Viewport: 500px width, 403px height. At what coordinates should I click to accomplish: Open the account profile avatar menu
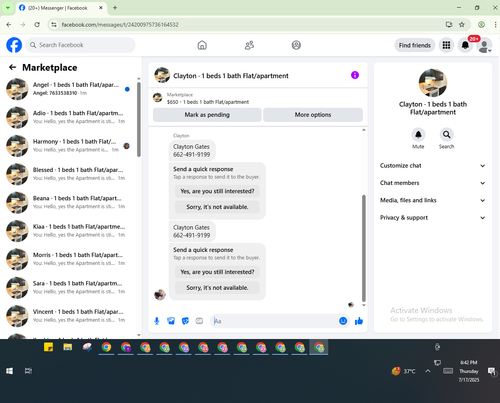click(x=484, y=45)
